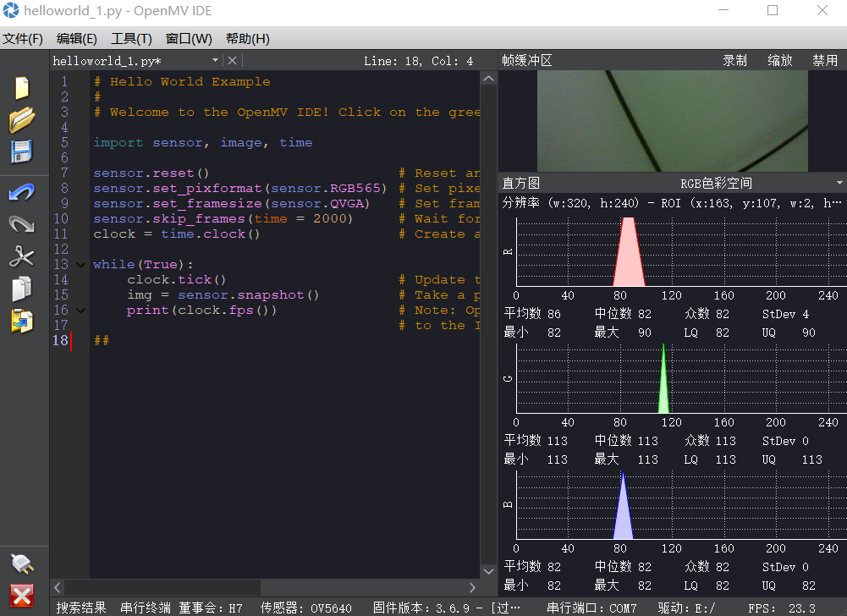Open the 搜索结果 panel
This screenshot has height=616, width=847.
point(81,608)
